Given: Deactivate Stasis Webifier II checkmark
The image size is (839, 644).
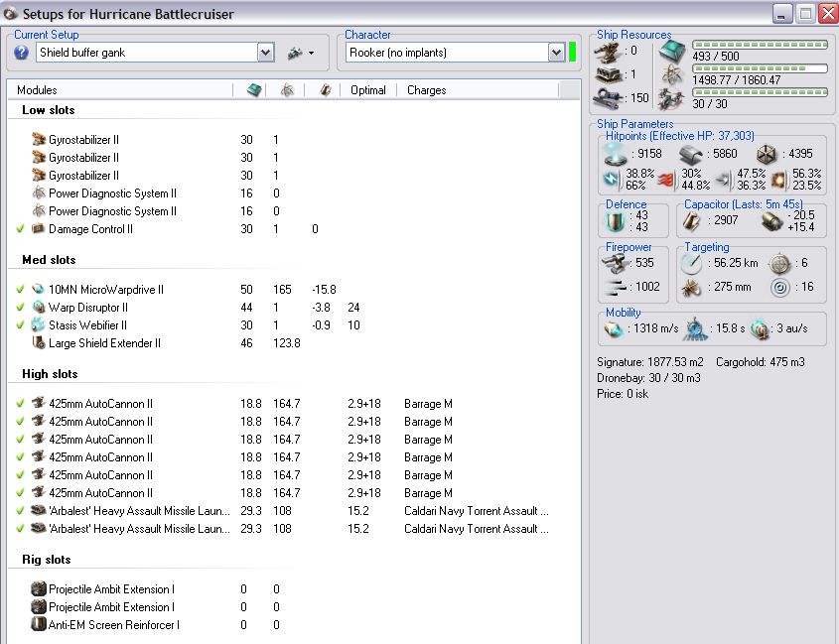Looking at the screenshot, I should point(20,325).
